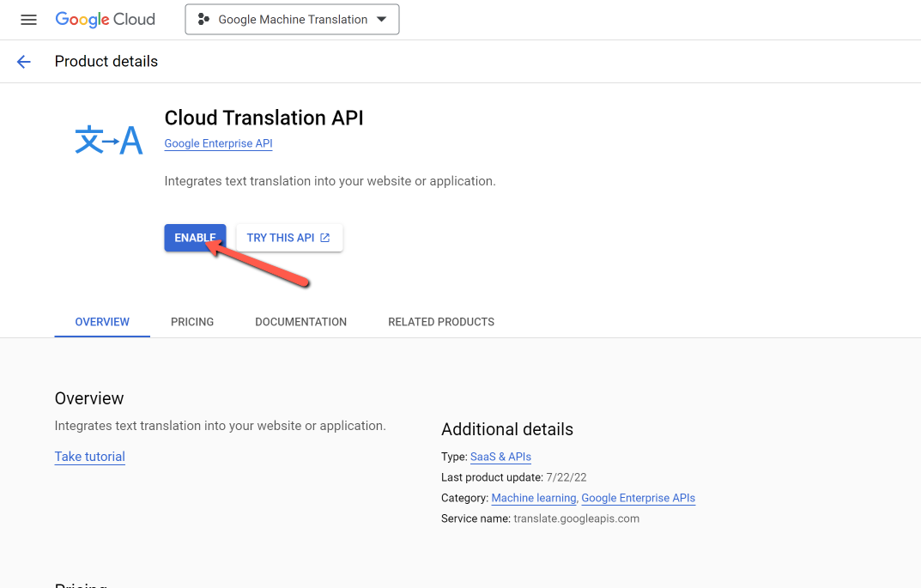Click the Overview section heading

coord(89,398)
